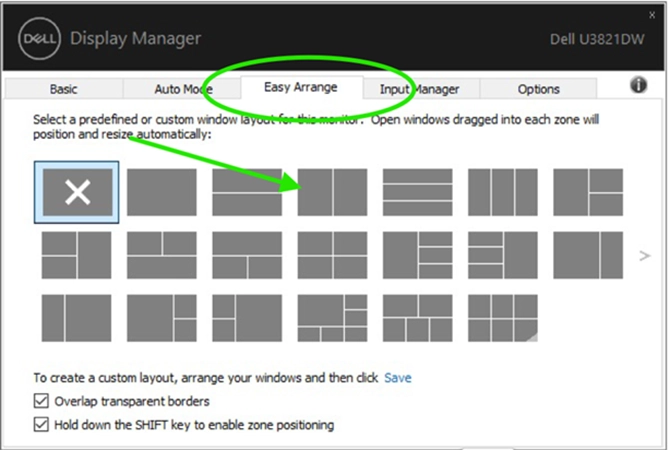
Task: Click the Dell U3821DW monitor name
Action: point(597,39)
